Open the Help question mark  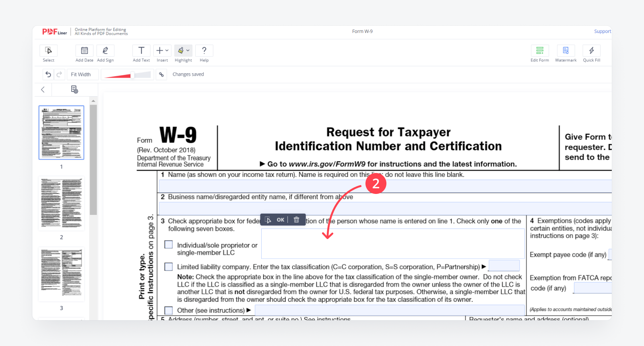point(204,51)
